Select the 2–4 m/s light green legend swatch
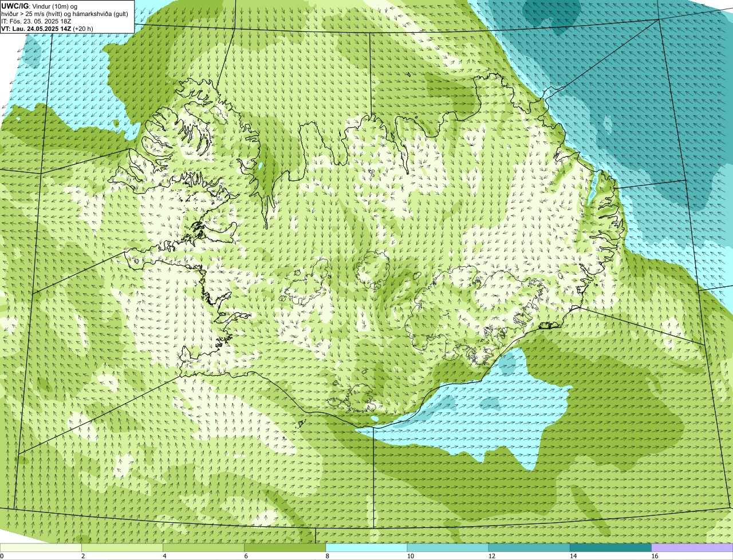 (x=122, y=548)
